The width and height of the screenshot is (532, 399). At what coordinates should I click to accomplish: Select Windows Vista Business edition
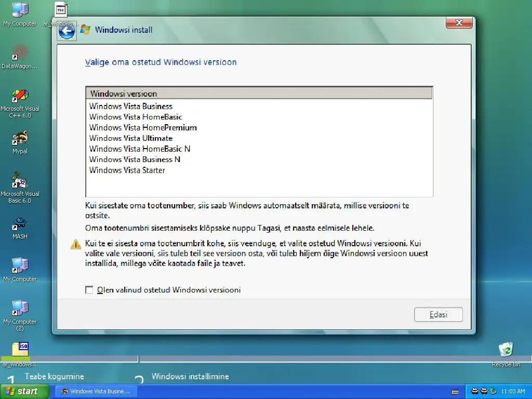click(x=130, y=106)
